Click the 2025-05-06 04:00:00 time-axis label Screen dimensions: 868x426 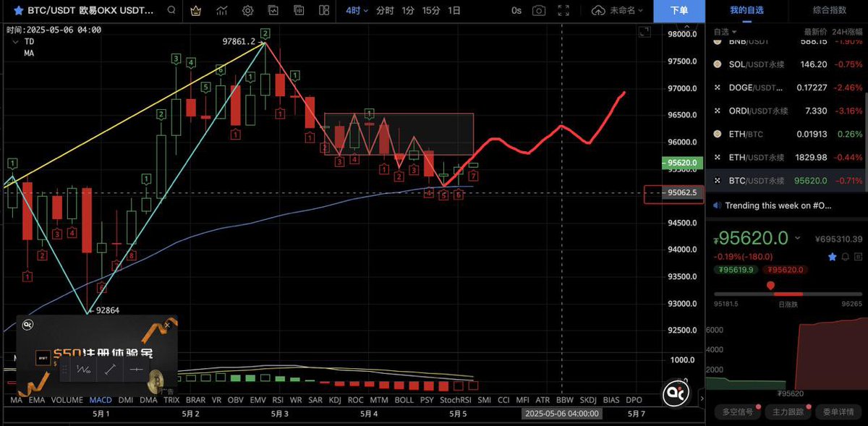562,413
